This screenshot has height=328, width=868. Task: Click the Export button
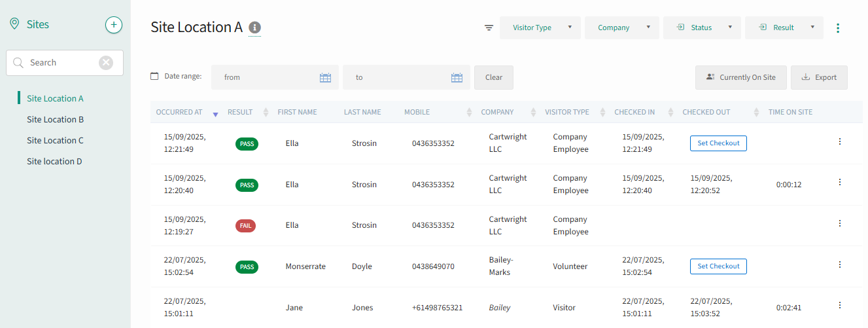tap(819, 77)
